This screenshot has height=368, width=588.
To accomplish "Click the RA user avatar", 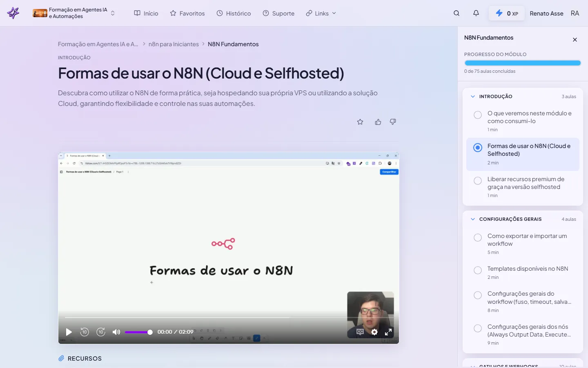I will (575, 13).
